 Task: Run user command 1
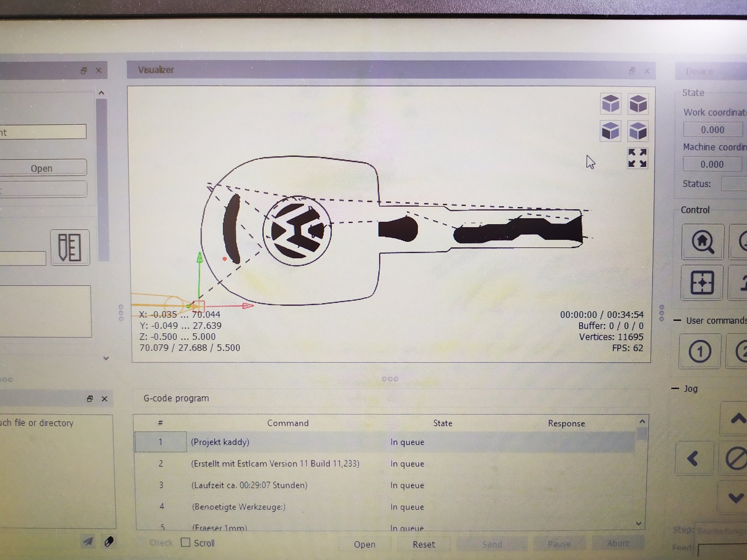(x=700, y=351)
